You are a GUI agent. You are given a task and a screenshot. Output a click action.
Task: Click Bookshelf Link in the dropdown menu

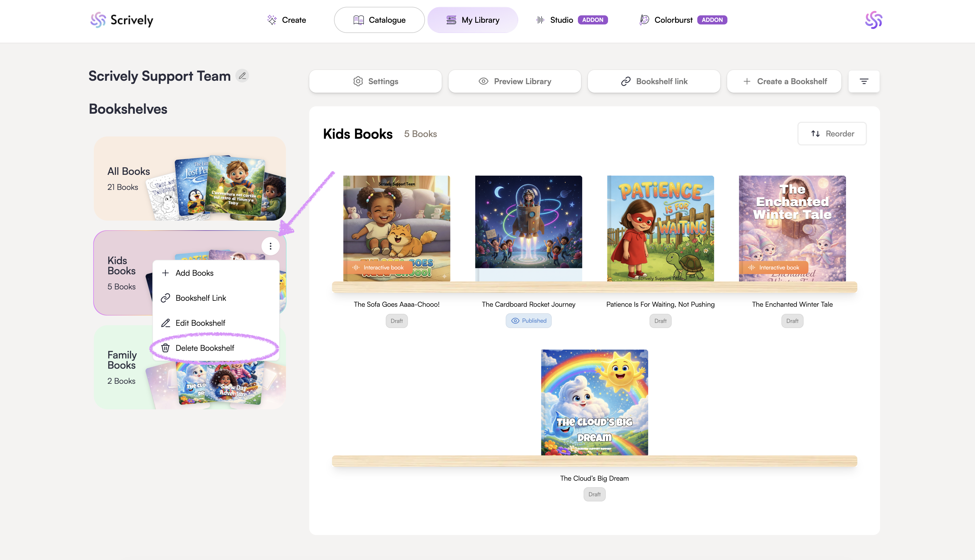click(x=200, y=298)
